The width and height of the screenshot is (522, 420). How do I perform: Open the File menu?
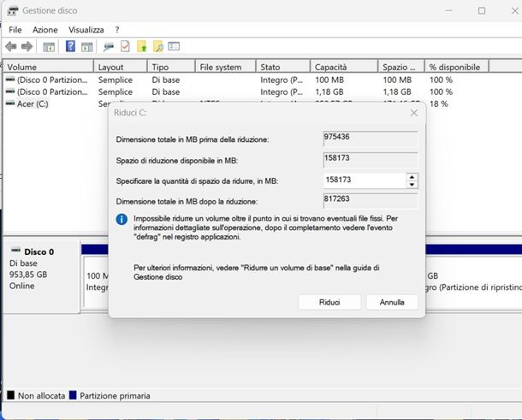[x=15, y=30]
